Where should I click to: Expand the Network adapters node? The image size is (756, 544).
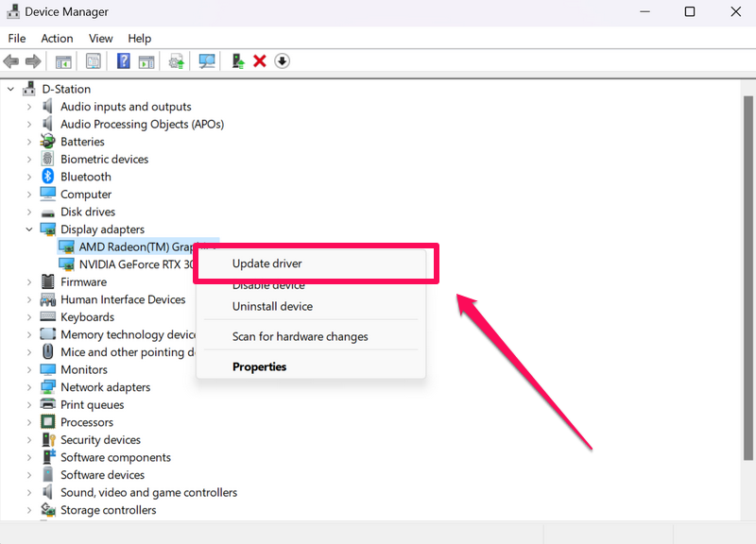coord(29,387)
